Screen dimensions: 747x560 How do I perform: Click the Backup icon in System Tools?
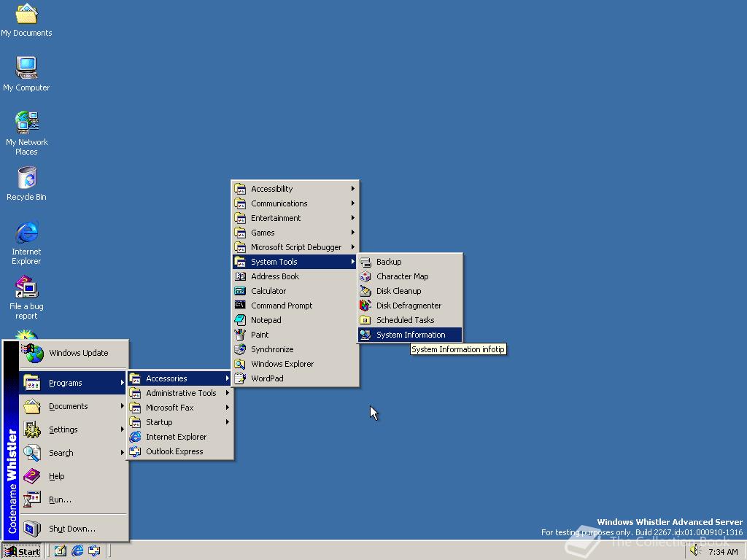tap(365, 262)
